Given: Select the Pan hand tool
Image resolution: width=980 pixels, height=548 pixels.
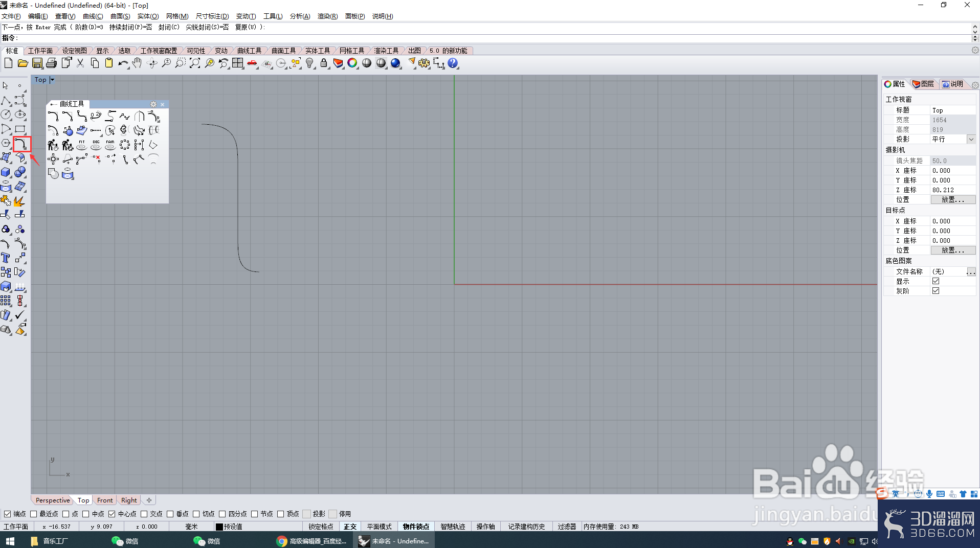Looking at the screenshot, I should coord(137,63).
